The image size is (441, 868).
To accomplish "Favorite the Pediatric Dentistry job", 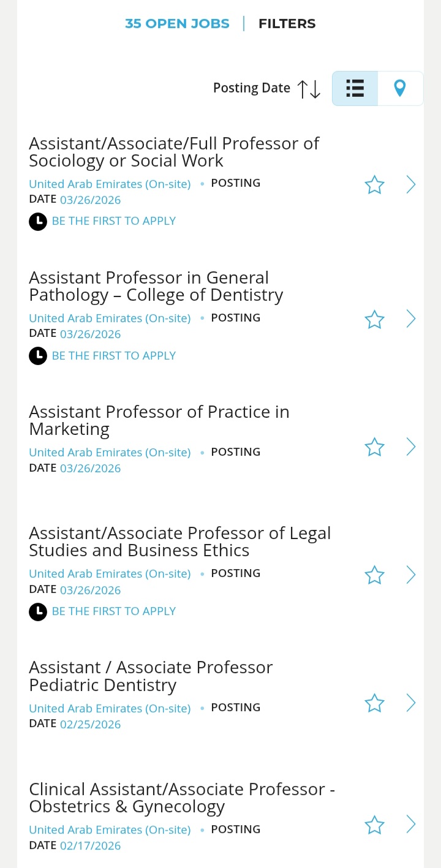I will tap(374, 703).
